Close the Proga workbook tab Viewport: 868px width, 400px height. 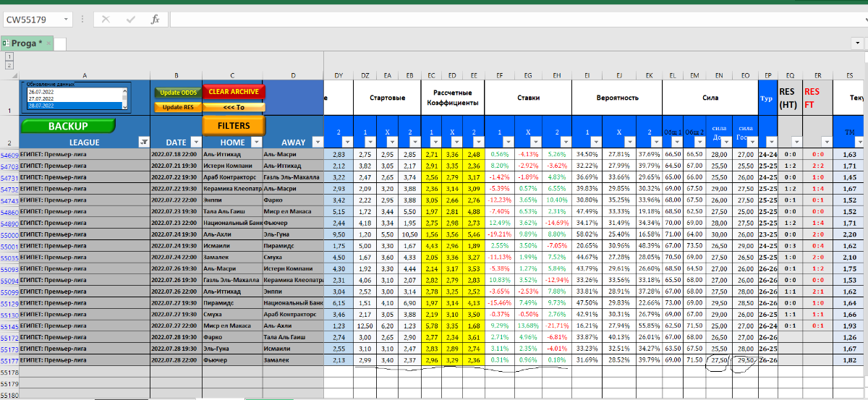tap(50, 43)
